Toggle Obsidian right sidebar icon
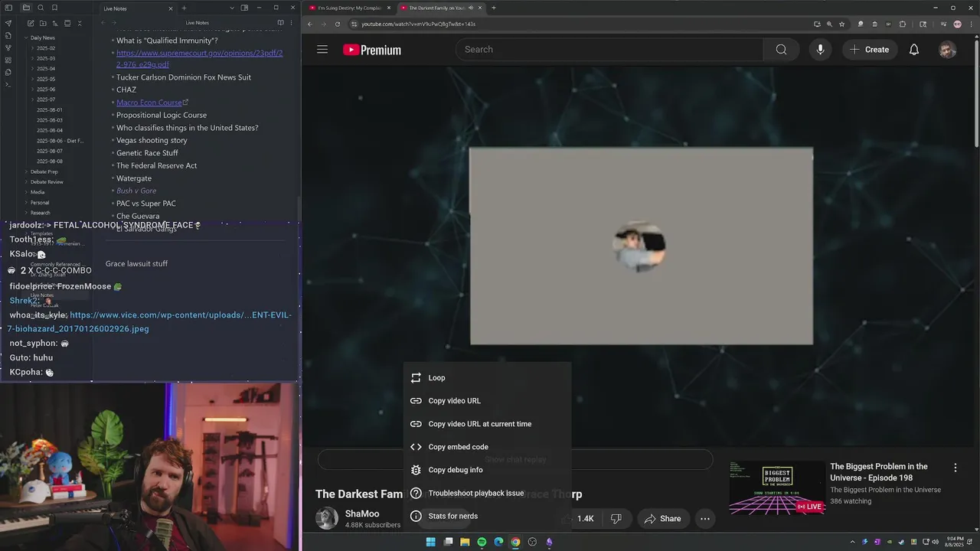 pos(244,8)
